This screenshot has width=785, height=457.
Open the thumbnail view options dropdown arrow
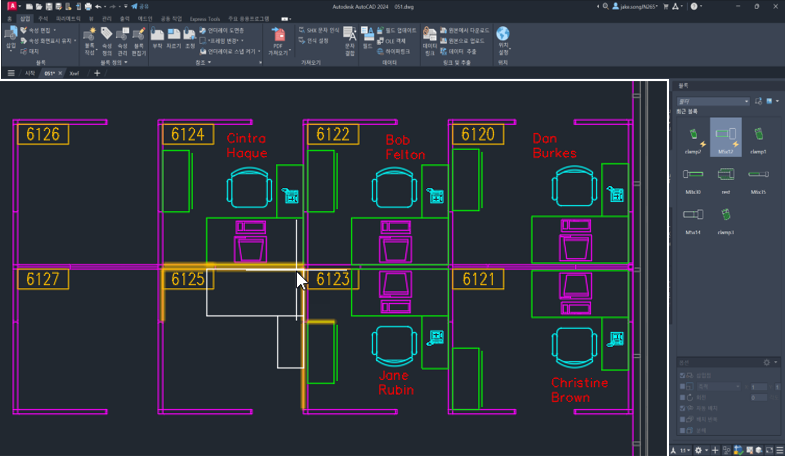coord(777,101)
